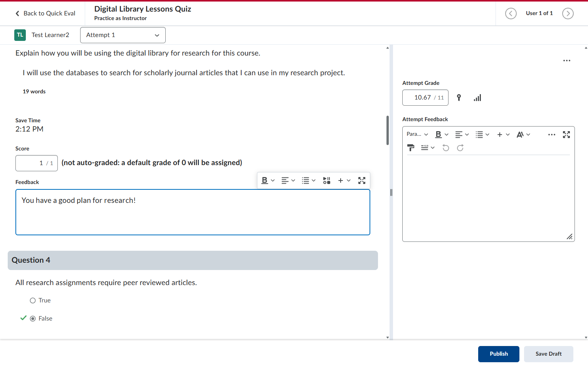Open insert plus menu in Attempt Feedback
This screenshot has height=368, width=588.
tap(503, 135)
